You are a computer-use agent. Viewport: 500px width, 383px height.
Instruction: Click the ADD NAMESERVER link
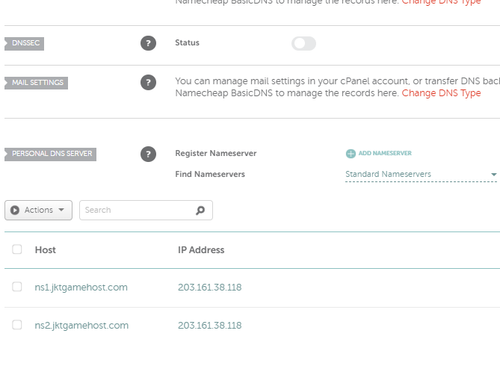pos(385,153)
